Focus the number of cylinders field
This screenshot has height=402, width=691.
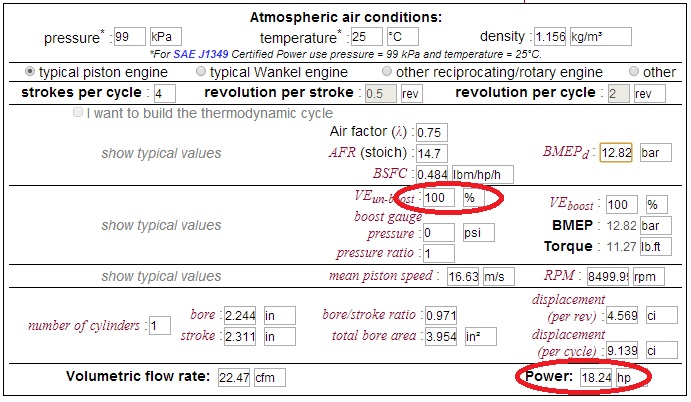159,325
